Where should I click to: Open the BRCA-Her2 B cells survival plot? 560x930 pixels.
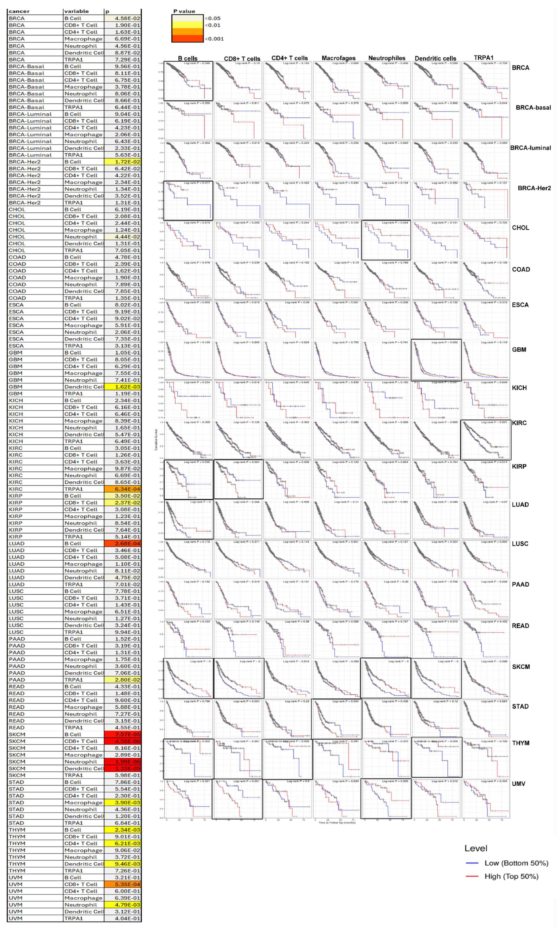pos(188,200)
